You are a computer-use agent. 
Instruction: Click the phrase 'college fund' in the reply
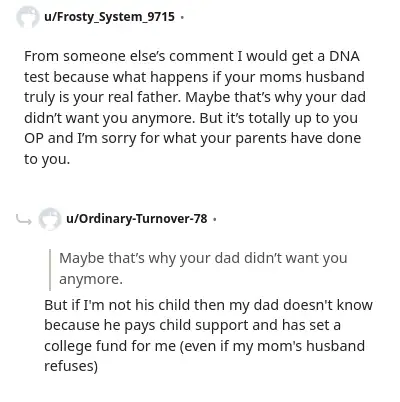pyautogui.click(x=86, y=346)
